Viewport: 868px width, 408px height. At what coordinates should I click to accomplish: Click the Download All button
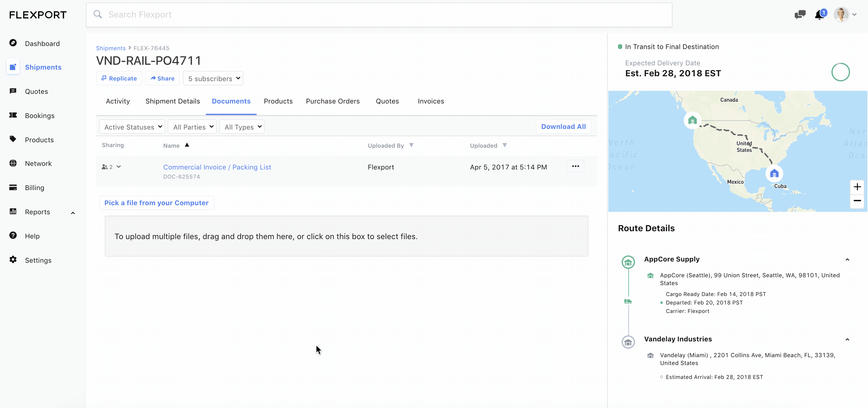[563, 126]
